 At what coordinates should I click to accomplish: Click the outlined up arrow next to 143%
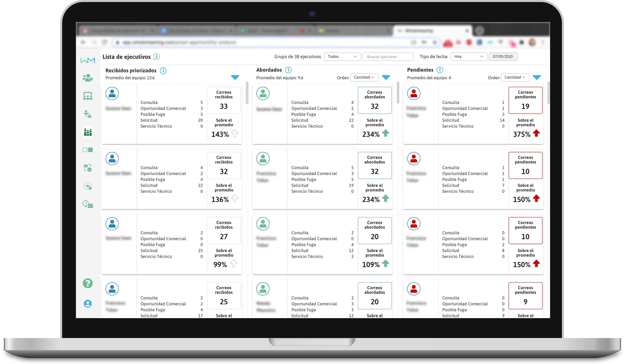click(235, 133)
